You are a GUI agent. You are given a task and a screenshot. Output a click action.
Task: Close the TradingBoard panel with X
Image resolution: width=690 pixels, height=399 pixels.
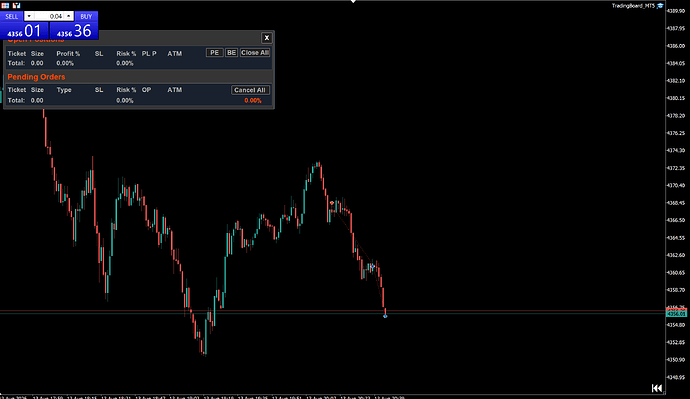[266, 38]
